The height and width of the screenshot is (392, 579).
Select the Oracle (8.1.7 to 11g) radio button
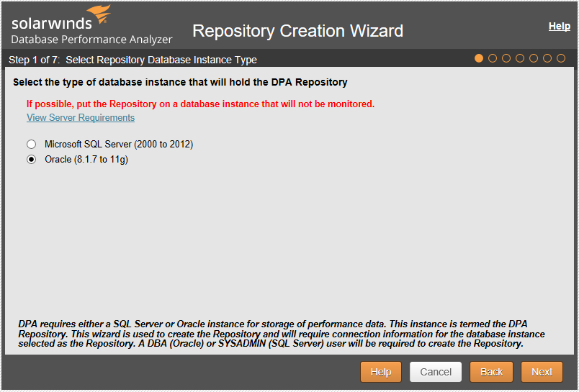[x=32, y=160]
